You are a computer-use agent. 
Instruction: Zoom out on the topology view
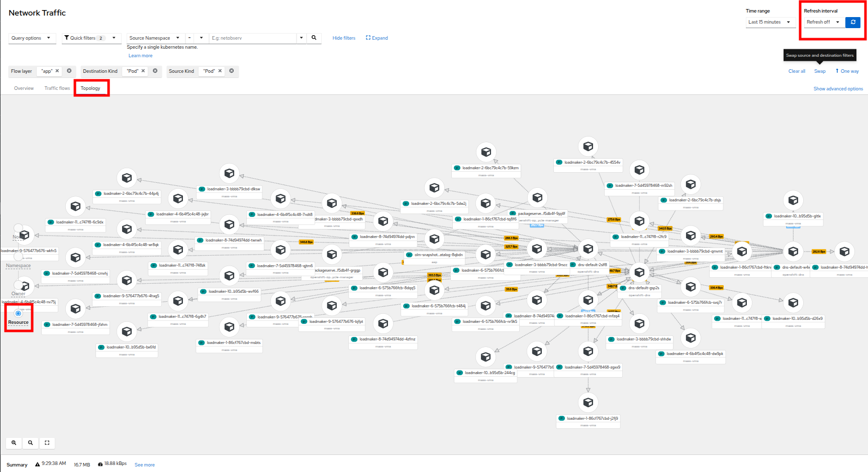pos(31,443)
